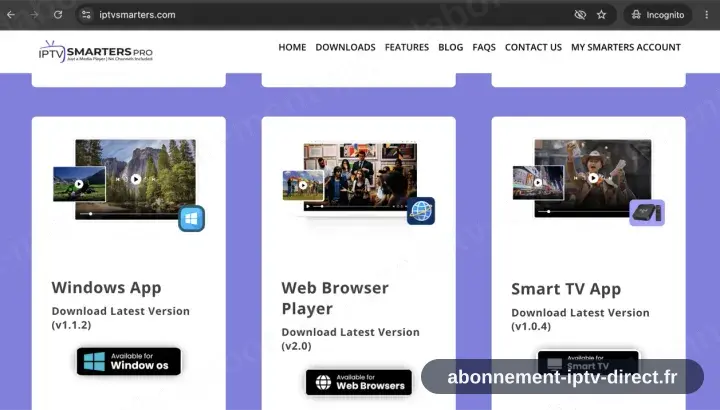Open site information icon in address bar
Viewport: 720px width, 410px height.
click(x=86, y=15)
